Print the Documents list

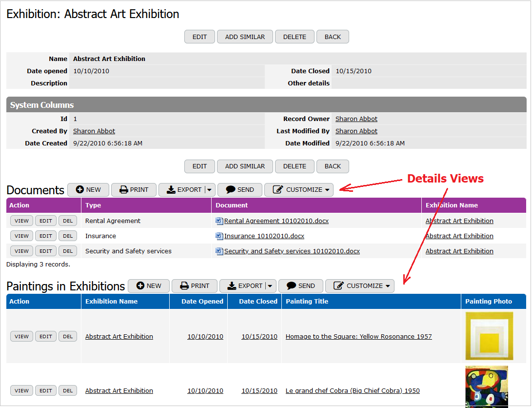[x=134, y=190]
